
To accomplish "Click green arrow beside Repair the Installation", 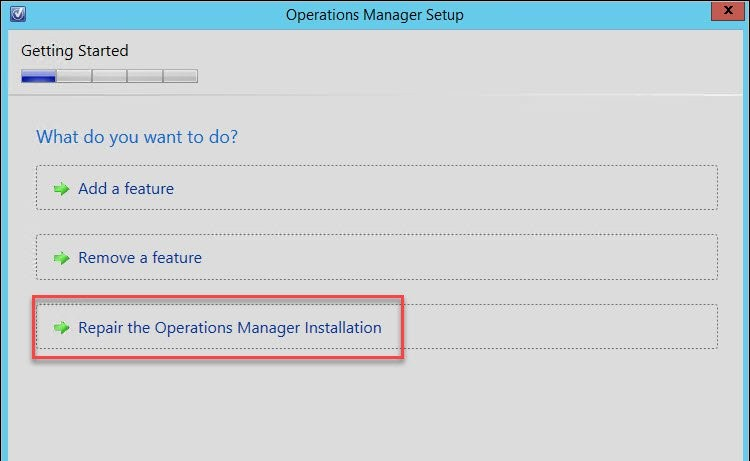I will [x=61, y=328].
